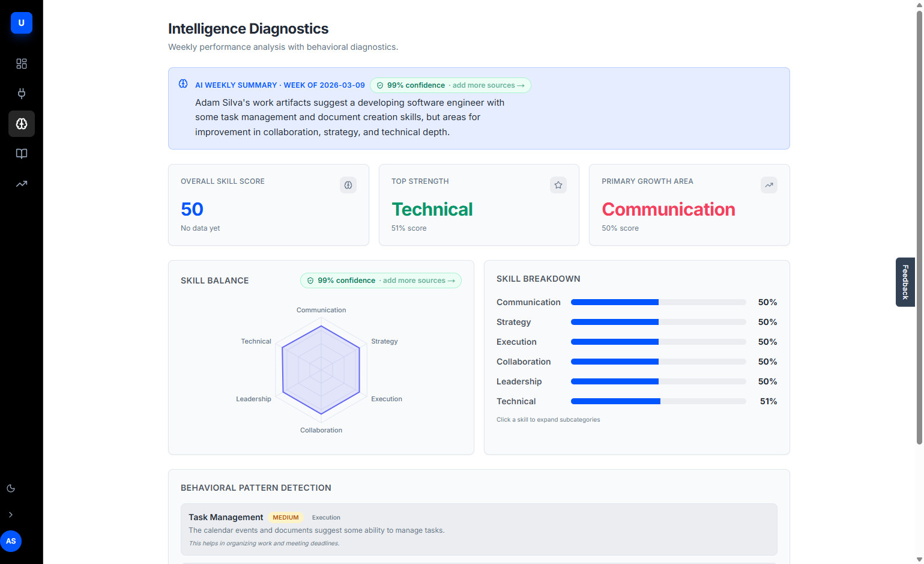Select the brain diagnostics sidebar icon
The width and height of the screenshot is (924, 564).
[22, 124]
